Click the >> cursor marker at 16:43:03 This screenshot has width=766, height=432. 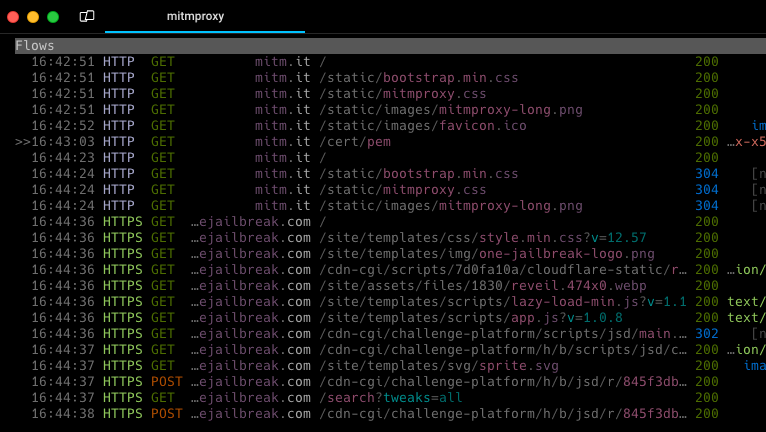pyautogui.click(x=22, y=142)
